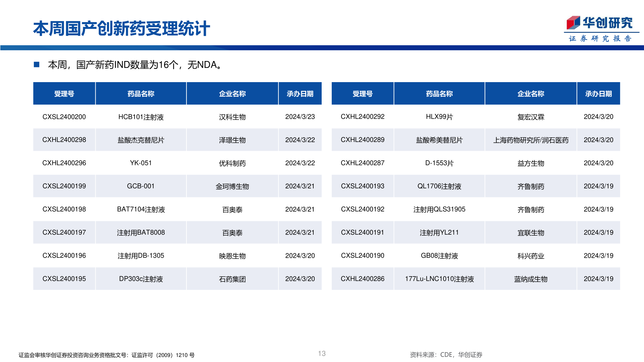Viewport: 644px width, 362px height.
Task: Click the source note 资料来源：CDE，华创证券
Action: point(446,355)
